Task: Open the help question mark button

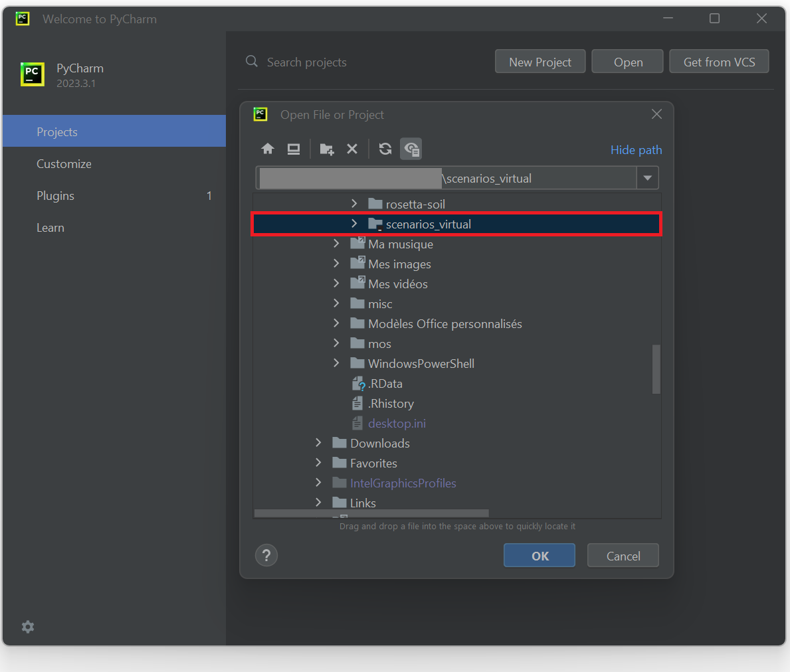Action: tap(266, 556)
